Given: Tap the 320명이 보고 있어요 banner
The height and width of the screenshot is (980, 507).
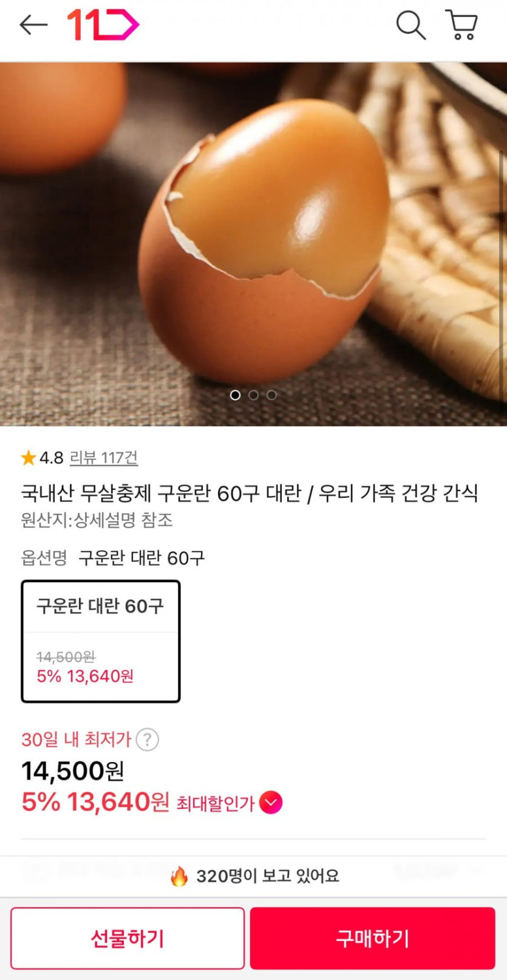Looking at the screenshot, I should [x=267, y=876].
